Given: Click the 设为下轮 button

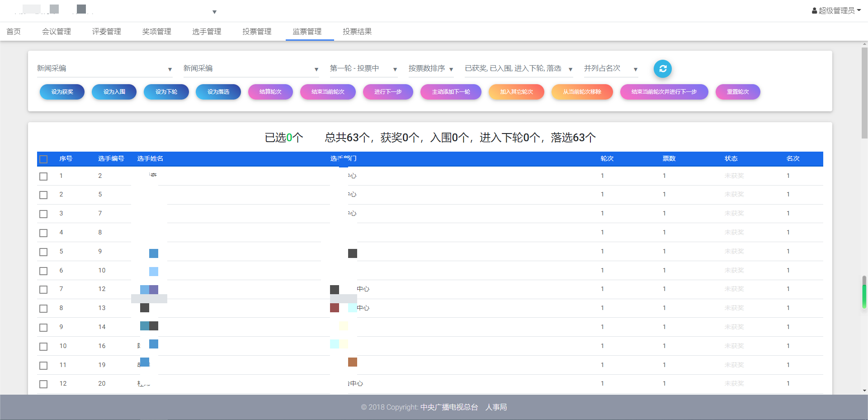Looking at the screenshot, I should coord(166,92).
